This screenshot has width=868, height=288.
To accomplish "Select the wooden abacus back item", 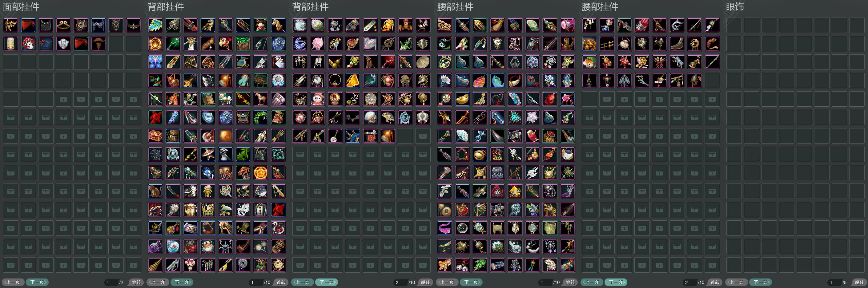I will [243, 25].
